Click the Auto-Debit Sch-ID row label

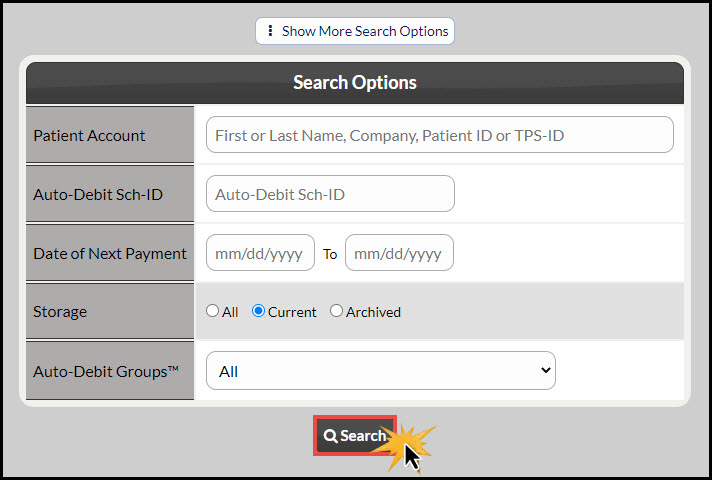pos(98,195)
